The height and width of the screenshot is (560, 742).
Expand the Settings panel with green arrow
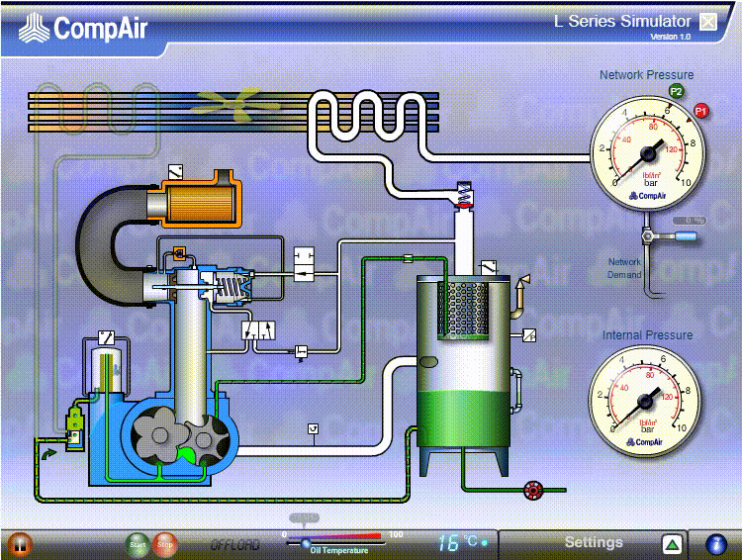click(672, 544)
